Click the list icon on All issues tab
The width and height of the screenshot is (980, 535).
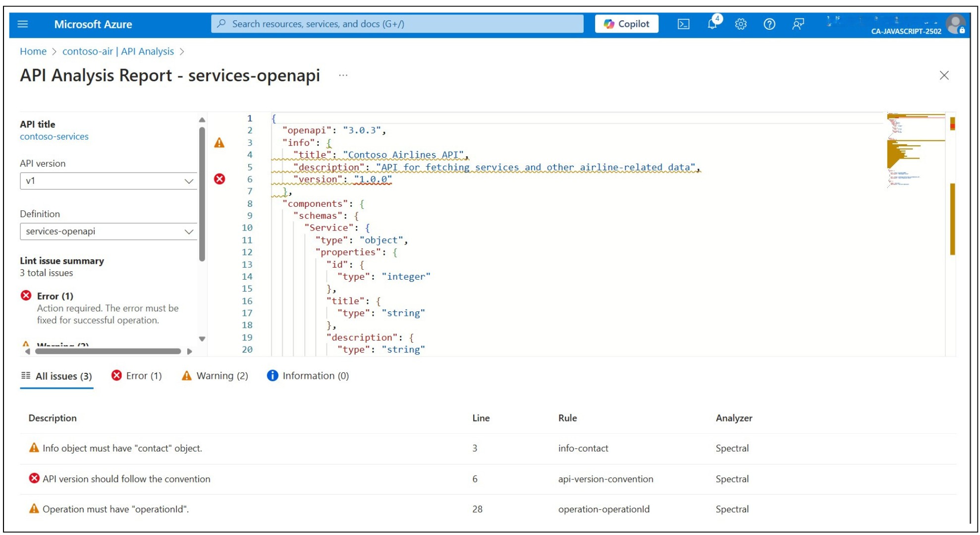26,376
